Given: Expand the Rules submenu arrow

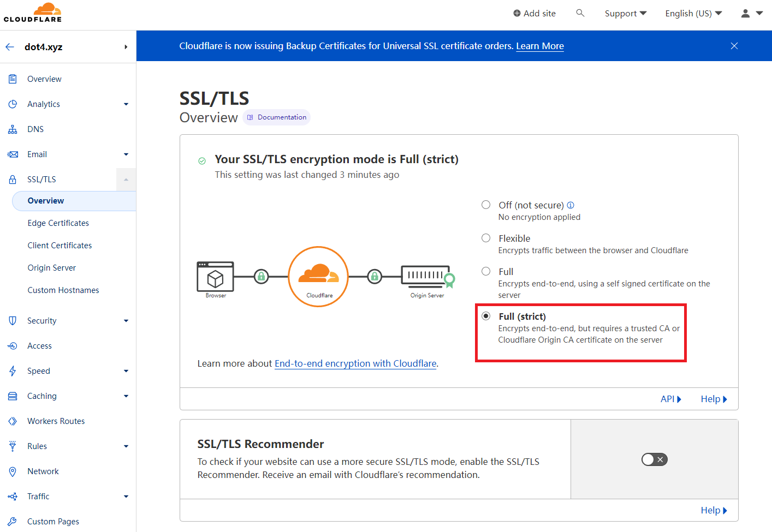Looking at the screenshot, I should [126, 446].
